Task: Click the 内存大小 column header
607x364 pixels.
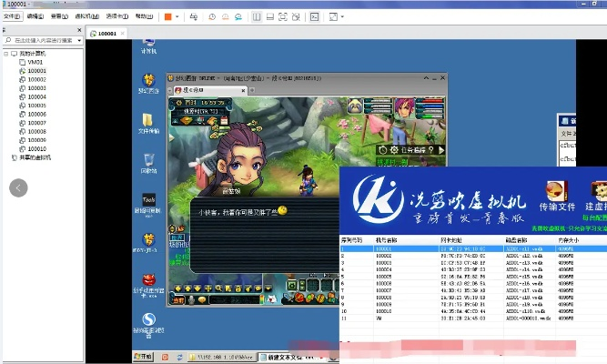Action: (x=569, y=240)
